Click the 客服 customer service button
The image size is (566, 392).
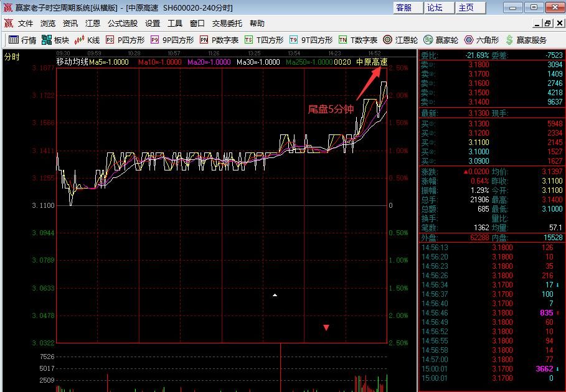(408, 7)
